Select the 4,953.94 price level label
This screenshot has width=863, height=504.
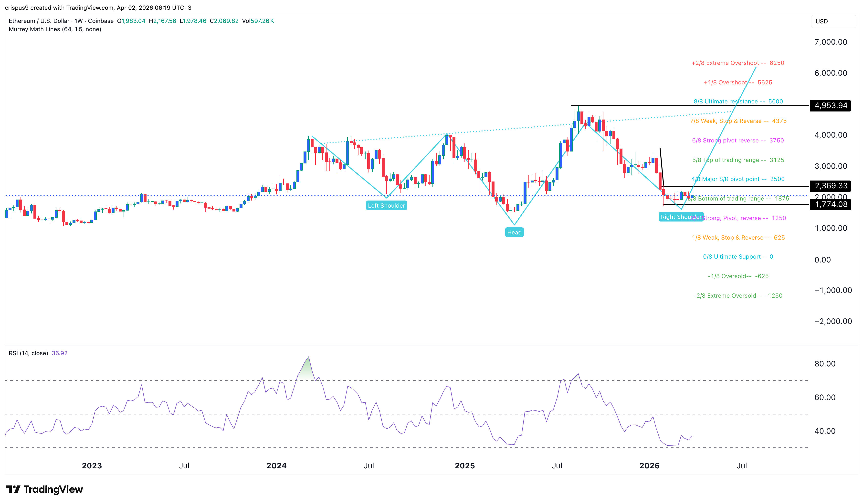pos(830,106)
